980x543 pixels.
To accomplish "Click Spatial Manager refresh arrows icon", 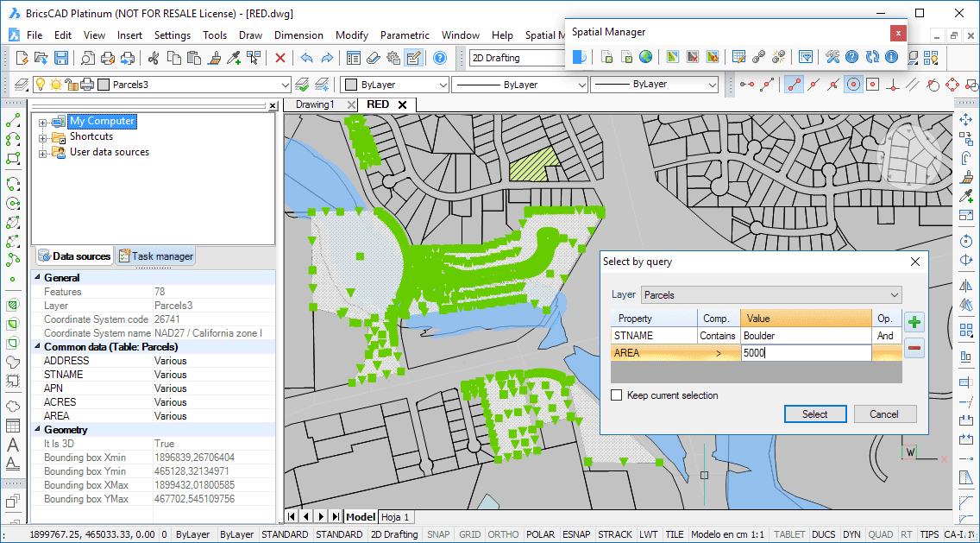I will (872, 57).
